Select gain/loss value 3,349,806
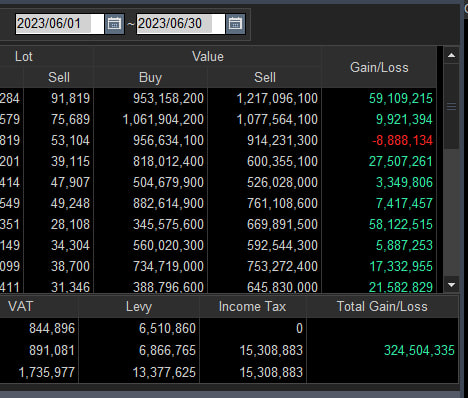The image size is (468, 398). point(404,182)
